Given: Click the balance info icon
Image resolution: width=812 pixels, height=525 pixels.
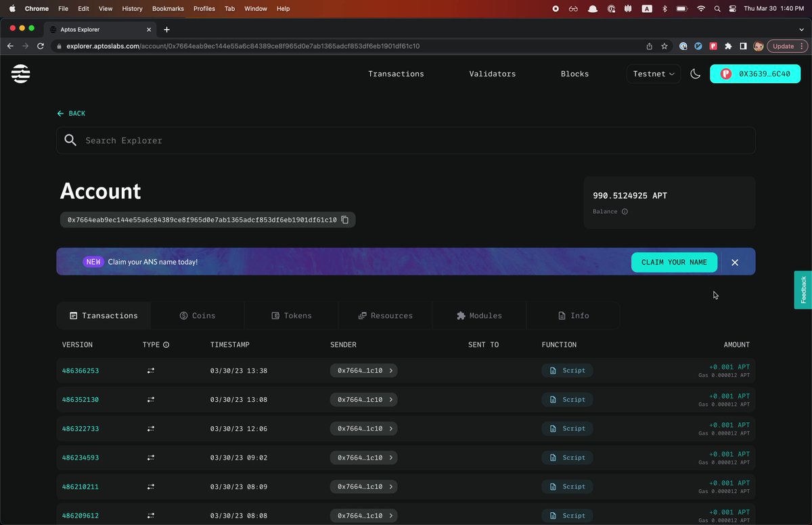Looking at the screenshot, I should (x=625, y=212).
